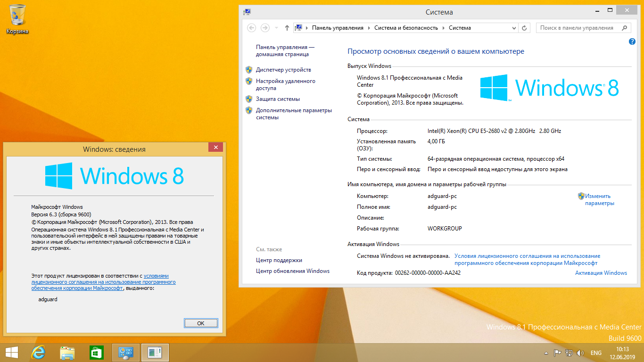Maximize the Система window
This screenshot has height=362, width=644.
610,10
